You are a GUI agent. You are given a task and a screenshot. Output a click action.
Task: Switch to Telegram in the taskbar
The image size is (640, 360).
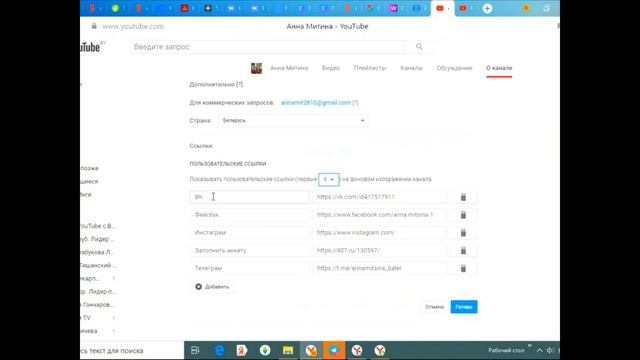334,350
